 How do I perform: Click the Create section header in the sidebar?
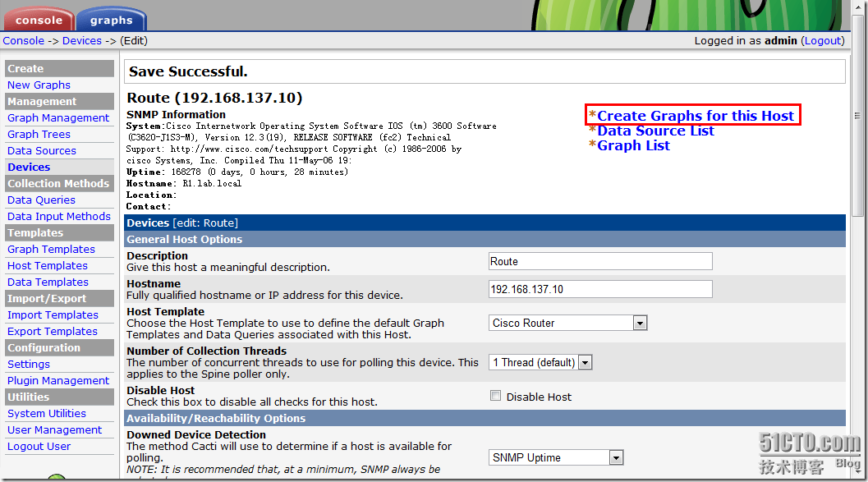click(x=59, y=69)
